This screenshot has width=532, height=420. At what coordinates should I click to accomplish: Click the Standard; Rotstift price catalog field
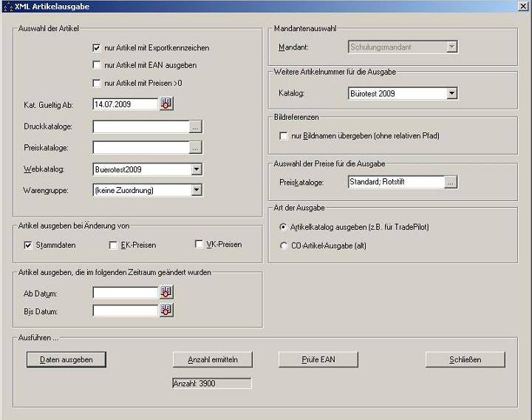coord(396,183)
